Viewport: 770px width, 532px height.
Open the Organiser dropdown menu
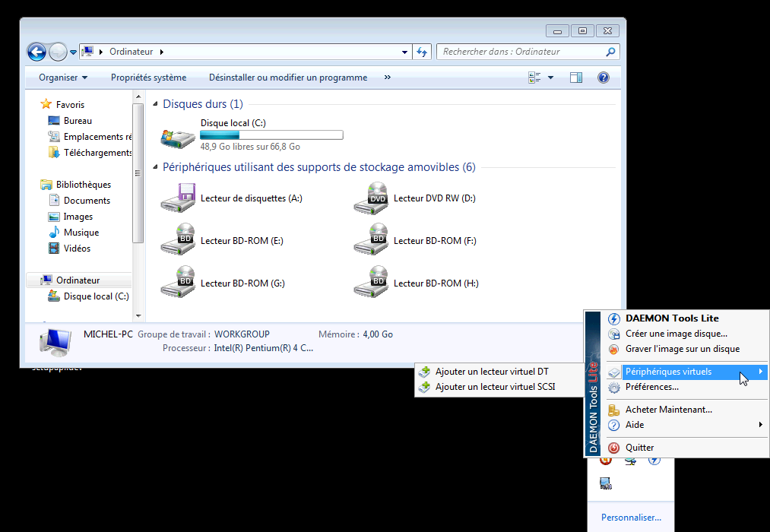pos(63,78)
